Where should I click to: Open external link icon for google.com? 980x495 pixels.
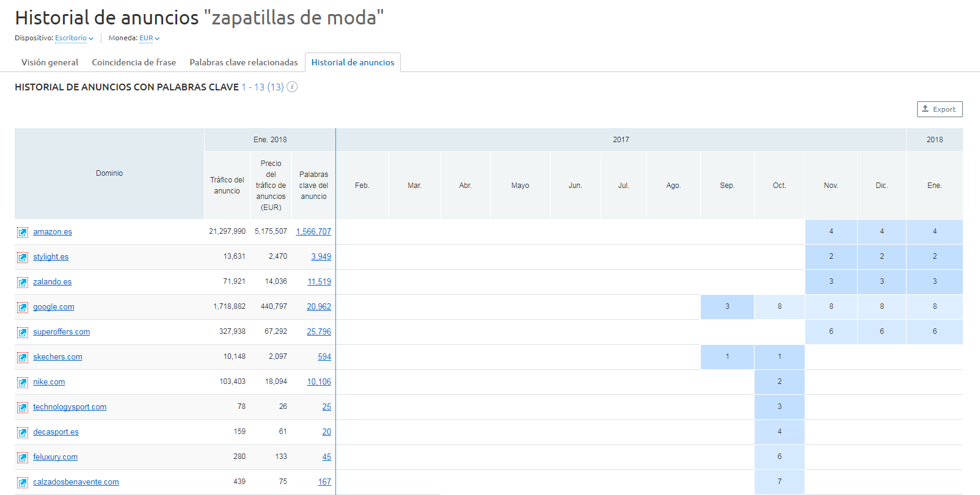[x=23, y=307]
